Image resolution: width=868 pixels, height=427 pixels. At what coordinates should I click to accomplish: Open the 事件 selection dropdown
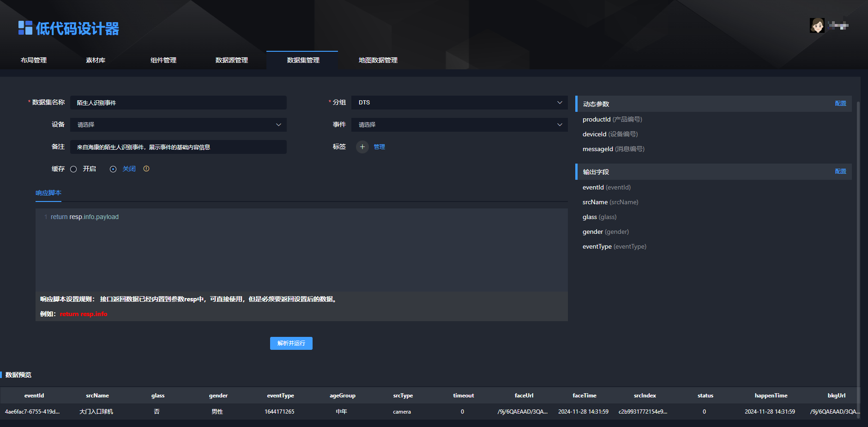click(459, 125)
